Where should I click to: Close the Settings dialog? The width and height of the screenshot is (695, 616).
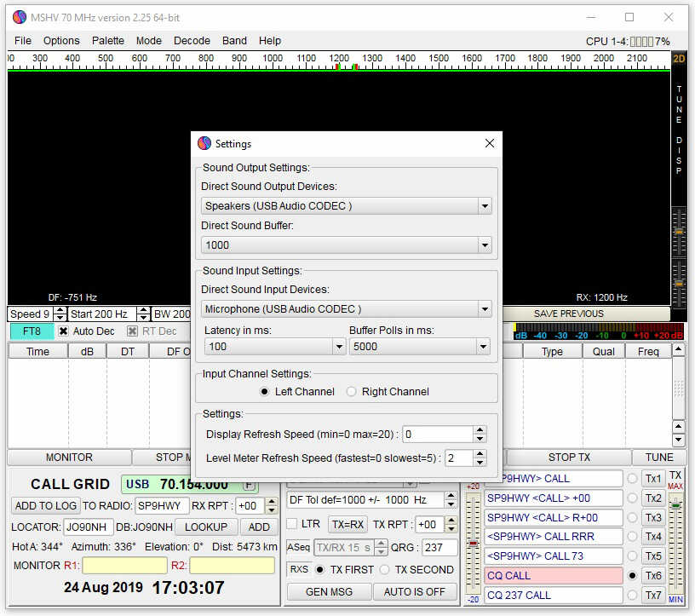coord(490,143)
